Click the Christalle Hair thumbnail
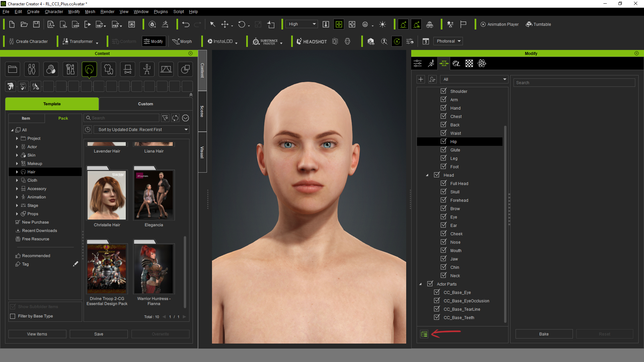The height and width of the screenshot is (362, 644). click(x=107, y=195)
